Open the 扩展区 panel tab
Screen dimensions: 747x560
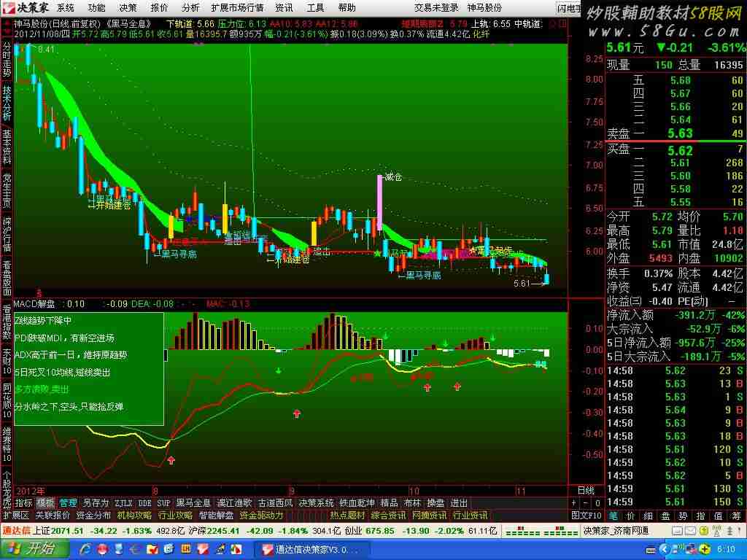pos(17,516)
